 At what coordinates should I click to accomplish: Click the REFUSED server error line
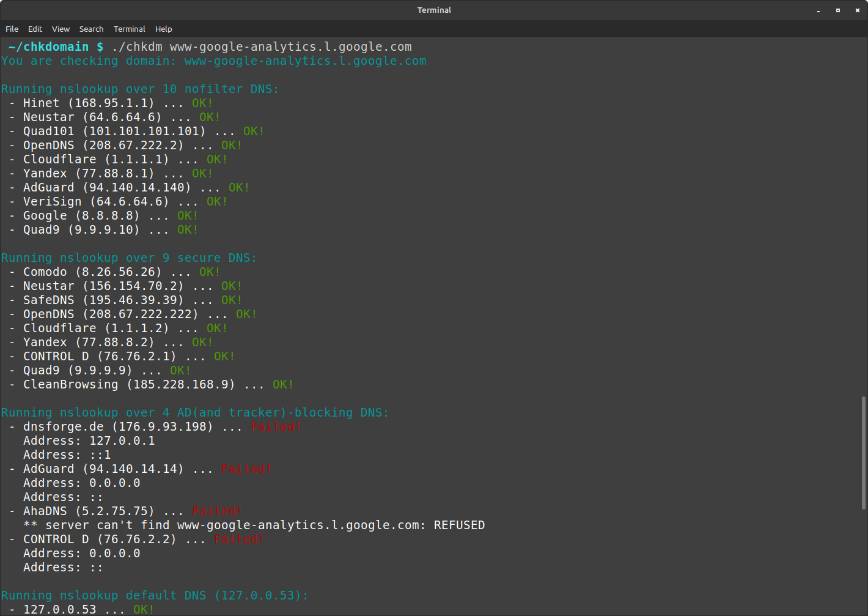tap(254, 525)
